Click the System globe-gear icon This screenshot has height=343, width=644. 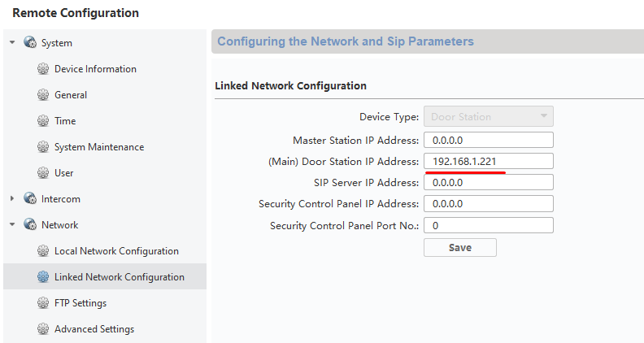pyautogui.click(x=30, y=42)
